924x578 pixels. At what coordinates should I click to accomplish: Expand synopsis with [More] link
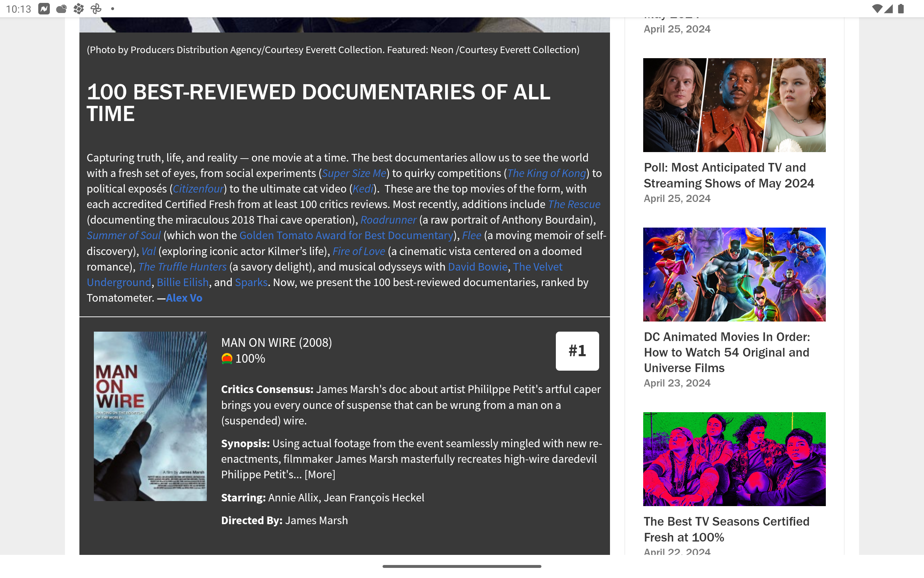tap(319, 474)
